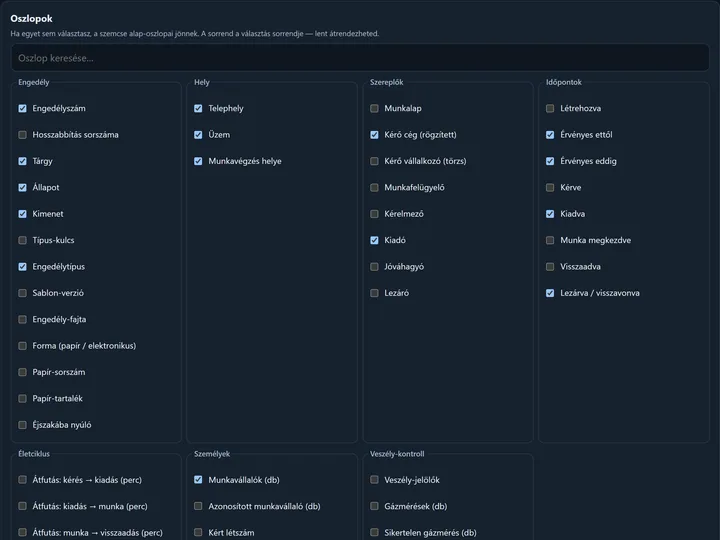720x540 pixels.
Task: Enable the Papír-tartalék checkbox
Action: point(22,399)
